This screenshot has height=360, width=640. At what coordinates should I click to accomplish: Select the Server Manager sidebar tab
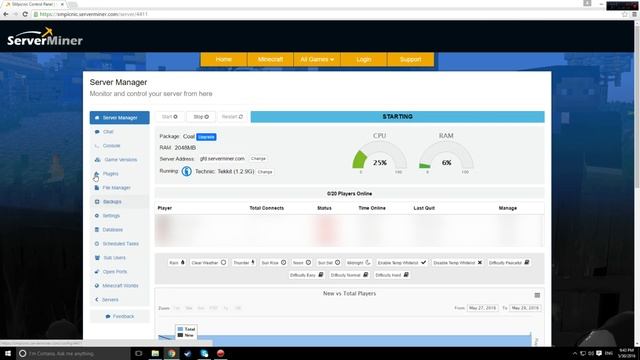point(120,118)
